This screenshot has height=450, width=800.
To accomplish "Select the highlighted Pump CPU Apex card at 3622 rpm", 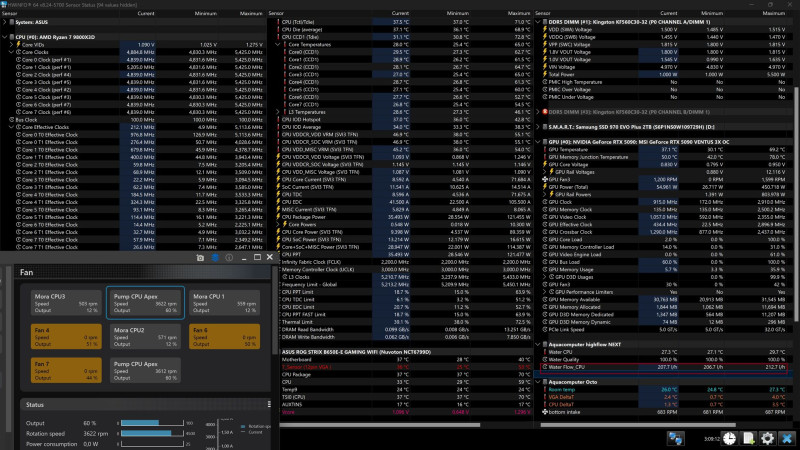I will click(x=145, y=303).
